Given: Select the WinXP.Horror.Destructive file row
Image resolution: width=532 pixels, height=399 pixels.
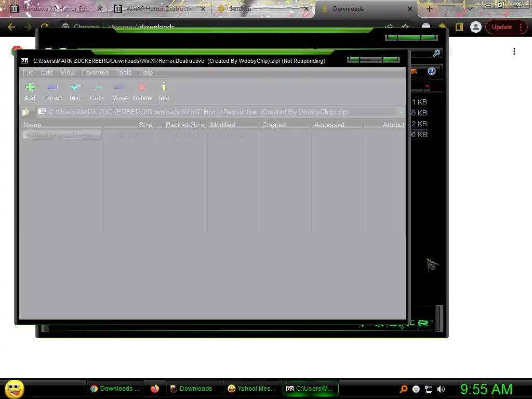Looking at the screenshot, I should [62, 135].
